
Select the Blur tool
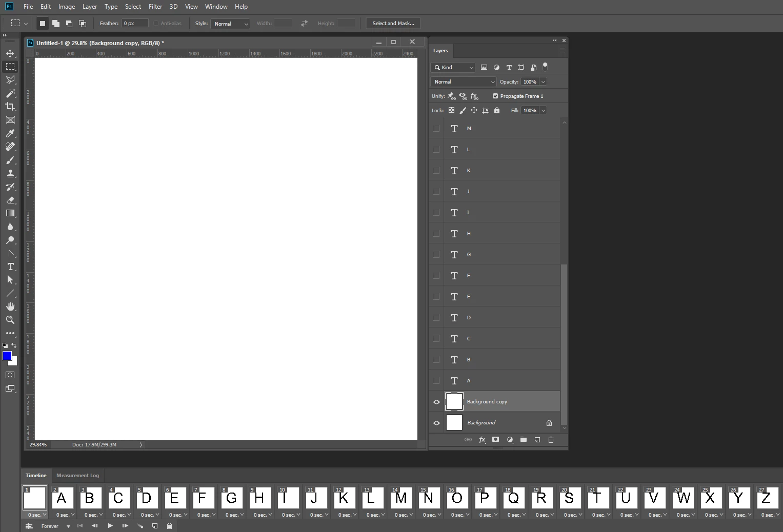pos(10,227)
